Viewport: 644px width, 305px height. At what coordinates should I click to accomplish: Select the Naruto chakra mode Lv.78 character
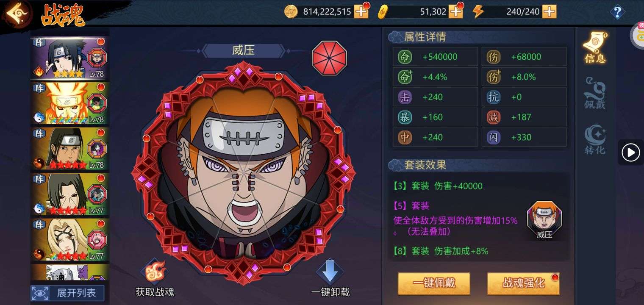coord(70,103)
